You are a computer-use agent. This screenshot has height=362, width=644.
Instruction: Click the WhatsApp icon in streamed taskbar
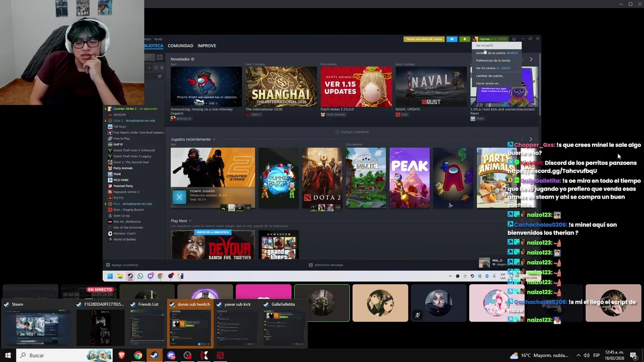[140, 276]
